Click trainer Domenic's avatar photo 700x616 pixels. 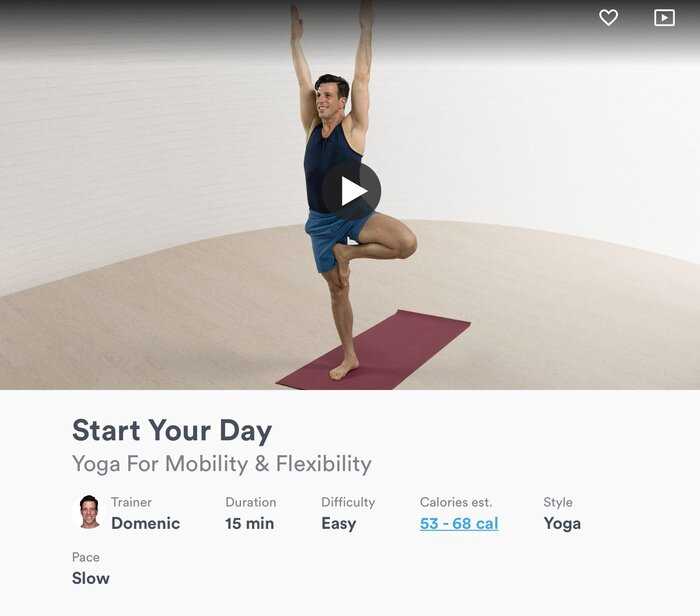(89, 512)
